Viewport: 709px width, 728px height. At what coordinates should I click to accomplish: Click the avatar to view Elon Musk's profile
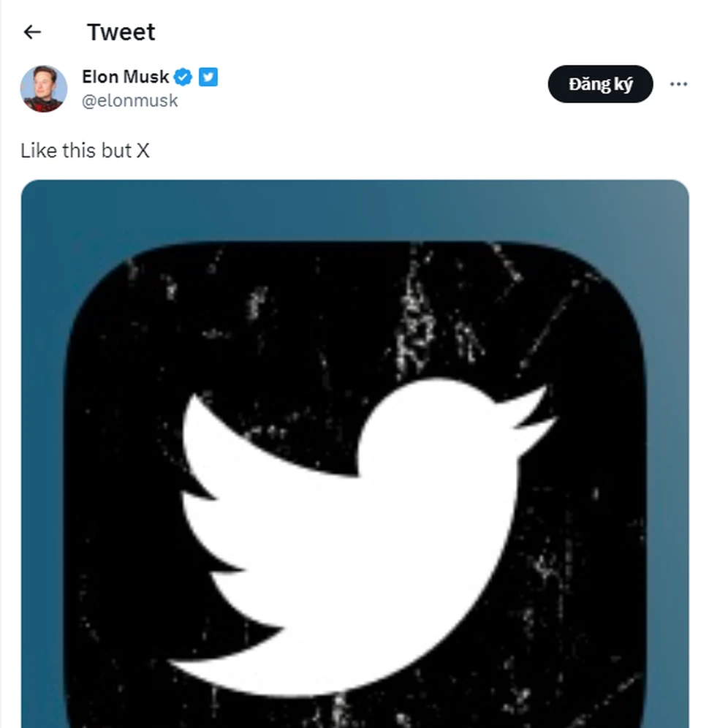click(45, 88)
